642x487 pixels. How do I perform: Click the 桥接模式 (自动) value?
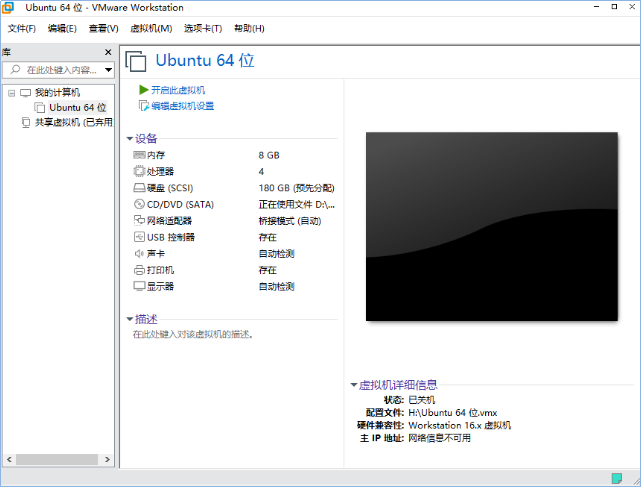coord(290,221)
